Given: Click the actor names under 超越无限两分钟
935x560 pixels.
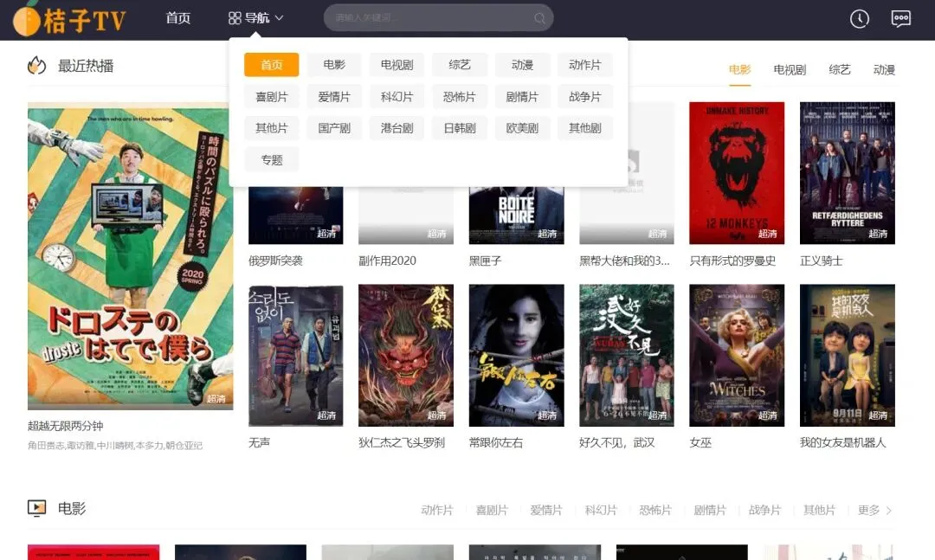Looking at the screenshot, I should click(x=115, y=446).
